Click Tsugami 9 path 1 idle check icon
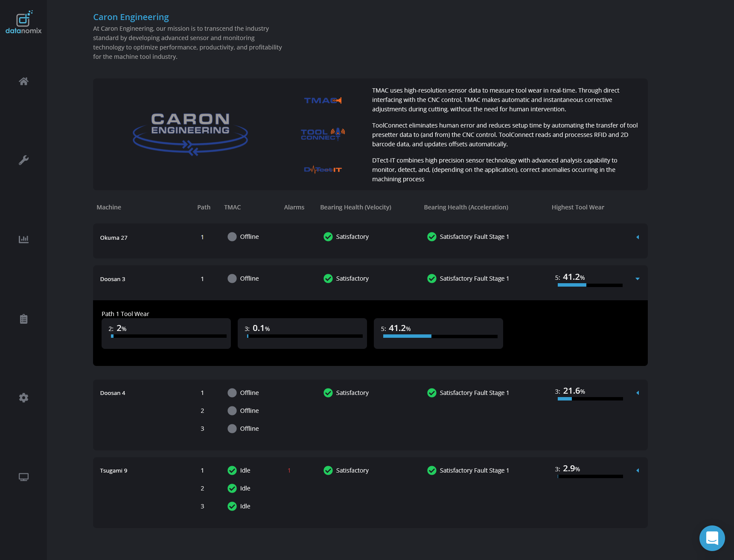734x560 pixels. tap(232, 470)
